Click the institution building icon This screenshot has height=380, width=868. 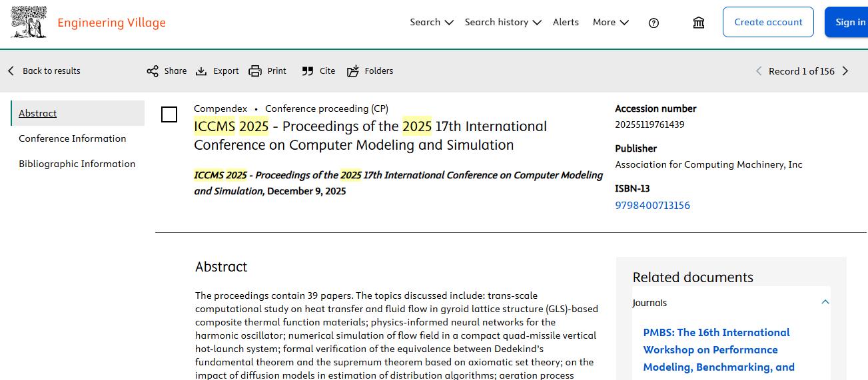pos(699,23)
